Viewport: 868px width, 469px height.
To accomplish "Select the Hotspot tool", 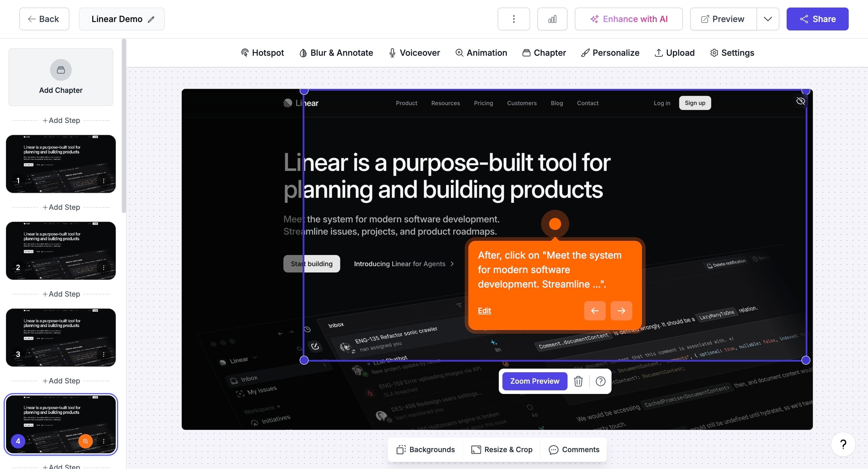I will click(x=263, y=53).
